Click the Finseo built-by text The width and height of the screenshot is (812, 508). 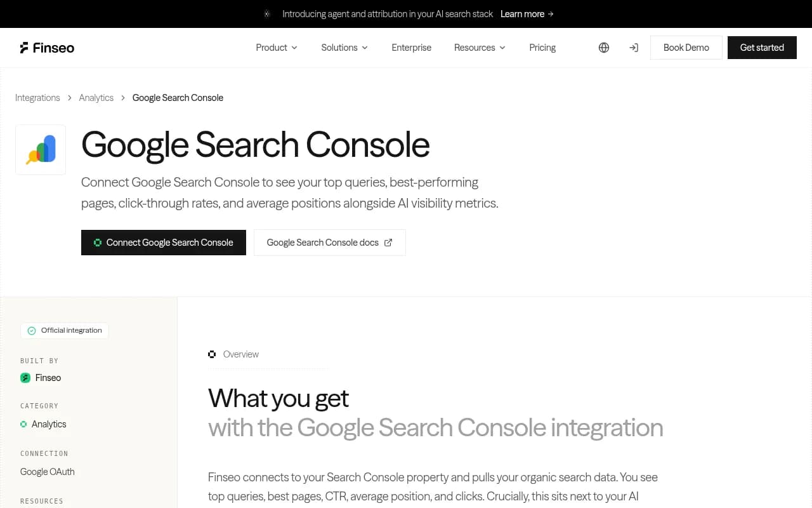tap(48, 378)
